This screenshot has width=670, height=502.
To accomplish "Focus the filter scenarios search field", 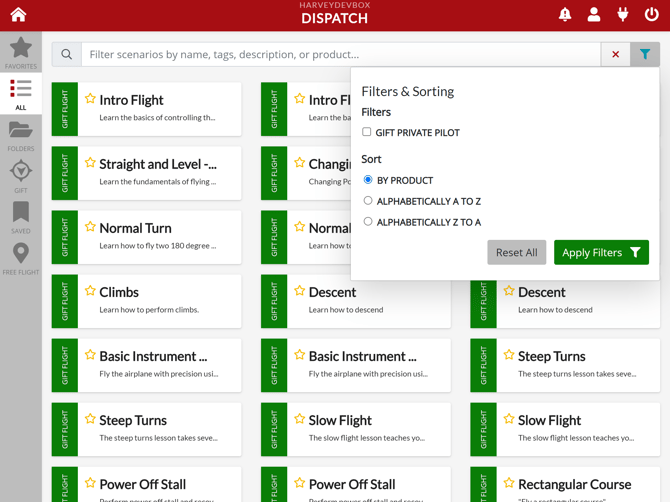I will 341,54.
